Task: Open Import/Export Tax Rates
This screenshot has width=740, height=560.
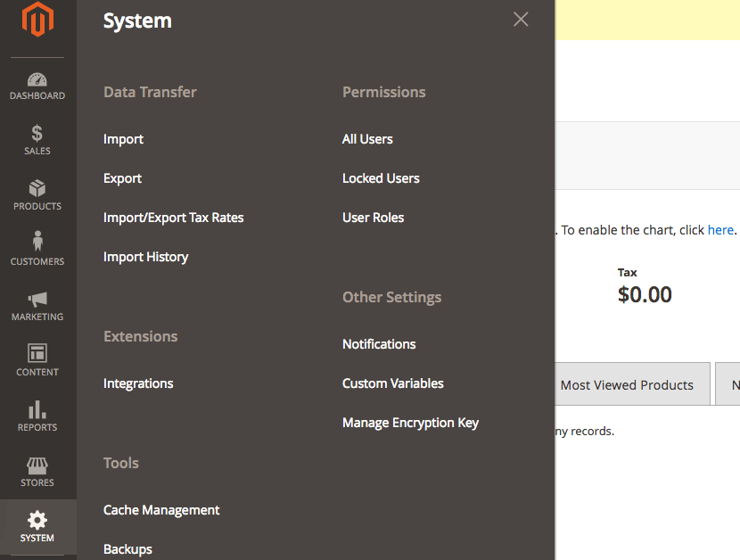Action: click(173, 218)
